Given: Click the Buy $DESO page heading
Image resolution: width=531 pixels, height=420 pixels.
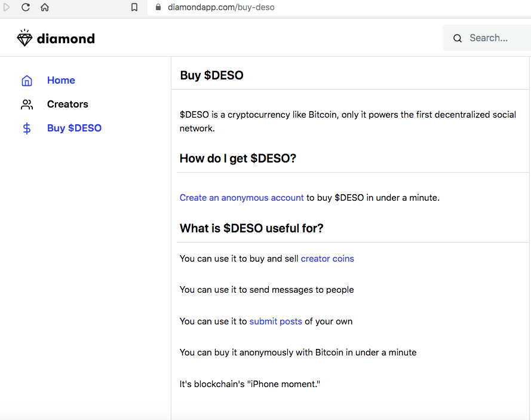Looking at the screenshot, I should [211, 75].
